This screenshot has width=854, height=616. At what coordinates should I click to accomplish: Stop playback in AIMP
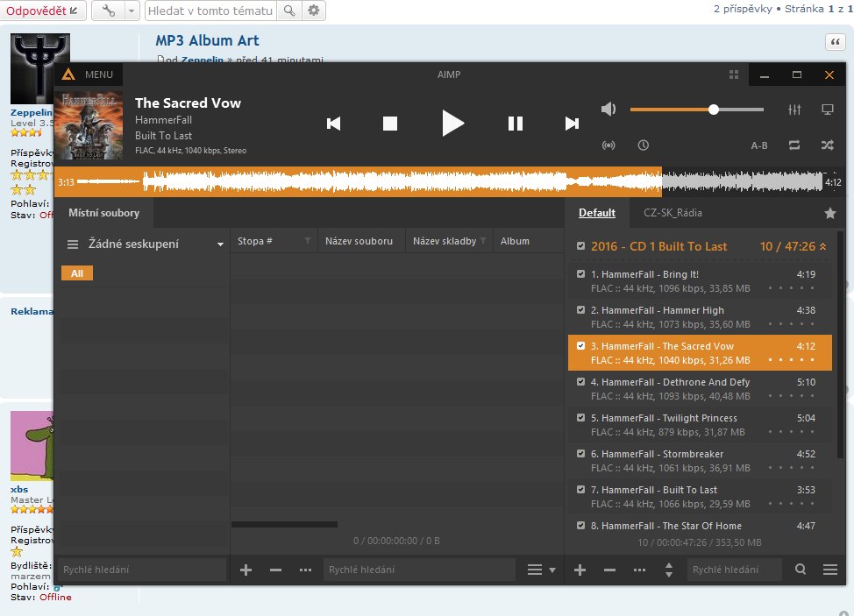[x=390, y=124]
